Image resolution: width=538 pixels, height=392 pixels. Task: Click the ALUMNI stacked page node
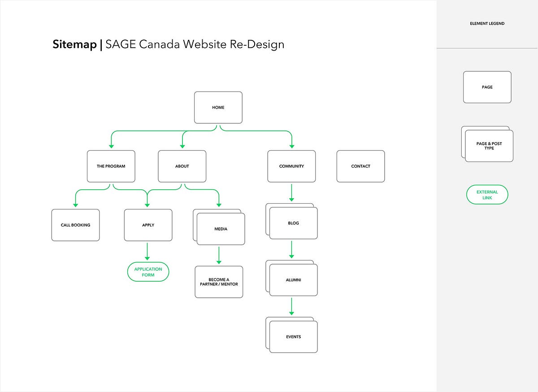[x=292, y=278]
